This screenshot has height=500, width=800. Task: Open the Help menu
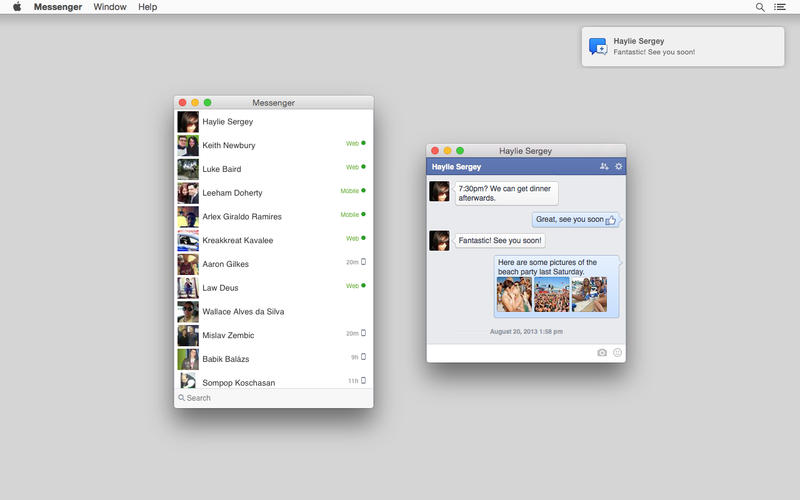pos(148,7)
